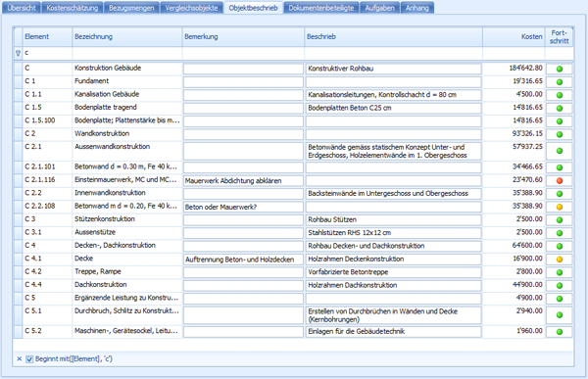Click the red status dot for C 2.1.116
This screenshot has width=588, height=379.
(x=560, y=181)
